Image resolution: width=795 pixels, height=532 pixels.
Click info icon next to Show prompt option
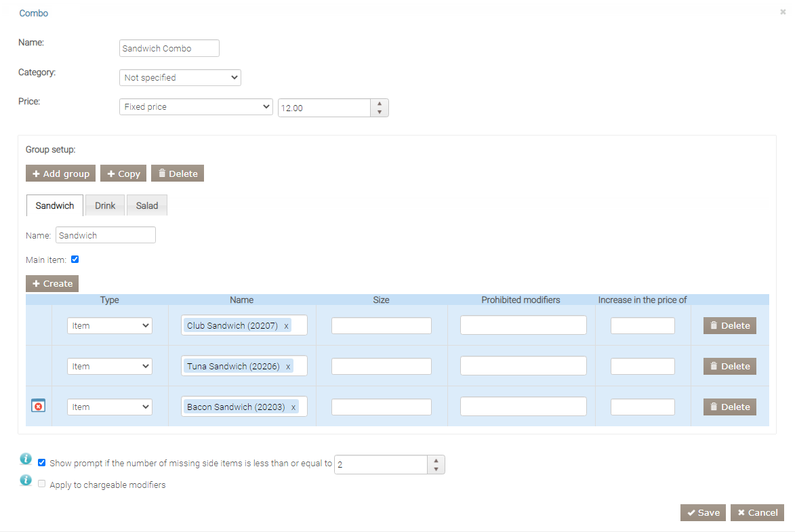[x=26, y=459]
